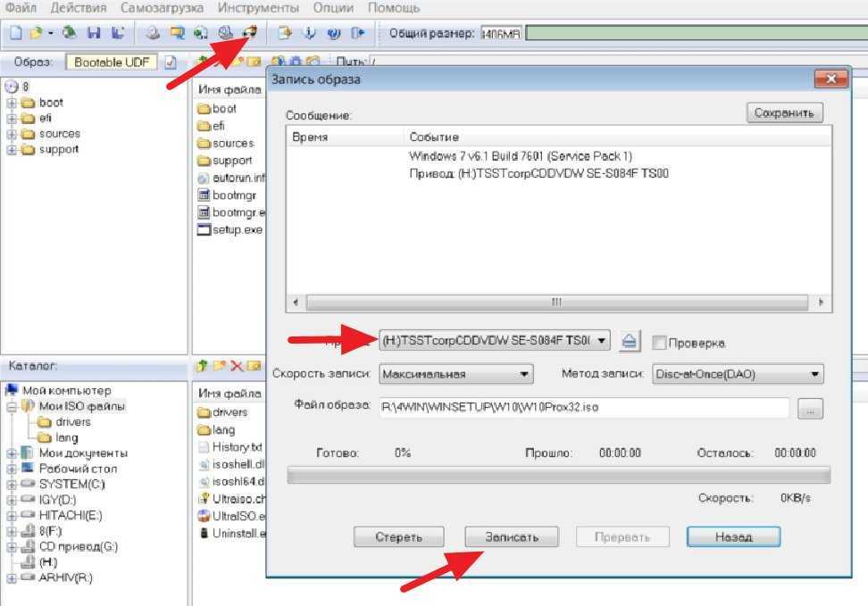
Task: Click the Open CD/DVD disc toolbar icon
Action: point(69,33)
